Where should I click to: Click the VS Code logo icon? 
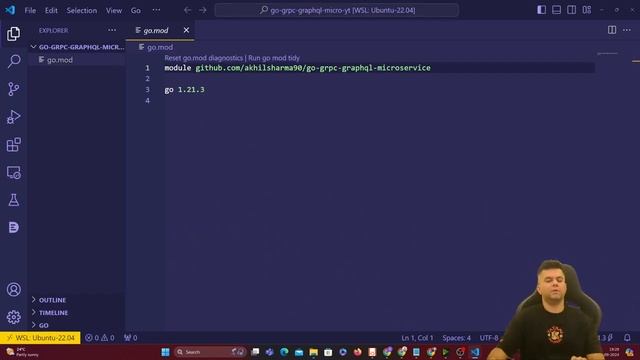tap(10, 10)
